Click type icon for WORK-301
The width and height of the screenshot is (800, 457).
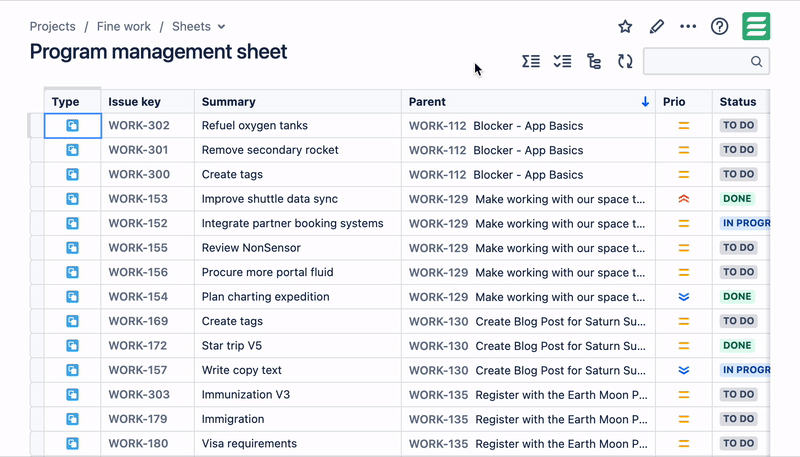tap(72, 150)
